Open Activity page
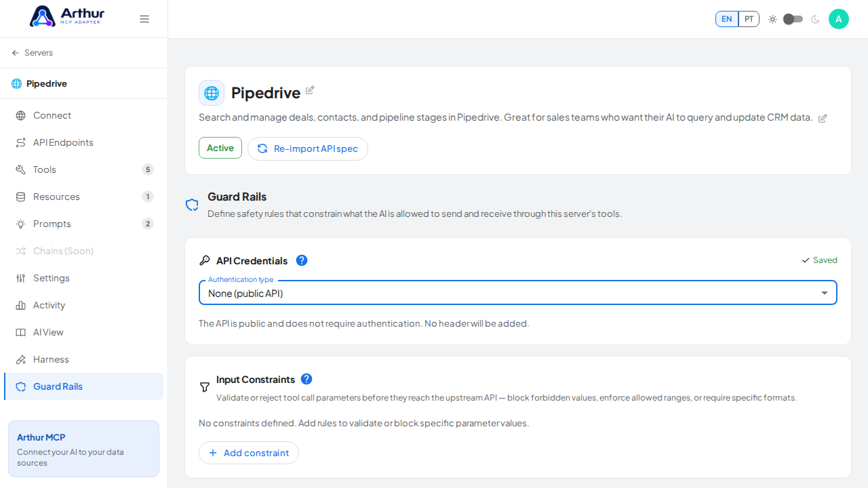868x488 pixels. 84,305
